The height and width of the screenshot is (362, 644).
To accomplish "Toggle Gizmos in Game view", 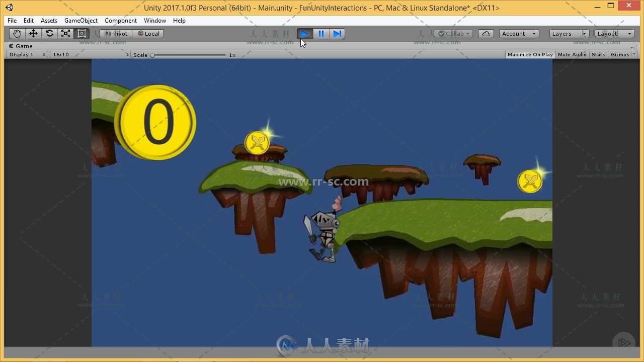I will click(620, 54).
